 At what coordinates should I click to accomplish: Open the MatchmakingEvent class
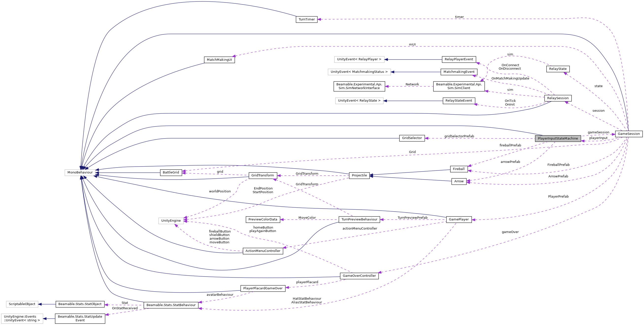pos(459,72)
